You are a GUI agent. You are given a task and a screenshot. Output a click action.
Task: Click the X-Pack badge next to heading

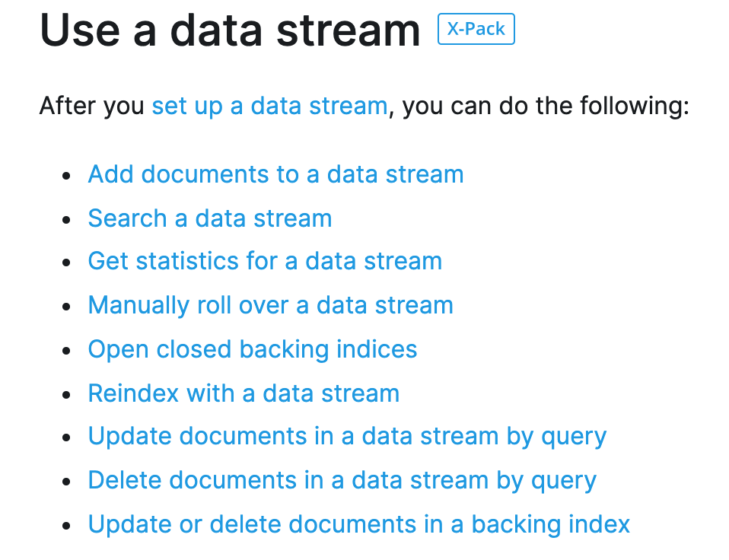476,29
